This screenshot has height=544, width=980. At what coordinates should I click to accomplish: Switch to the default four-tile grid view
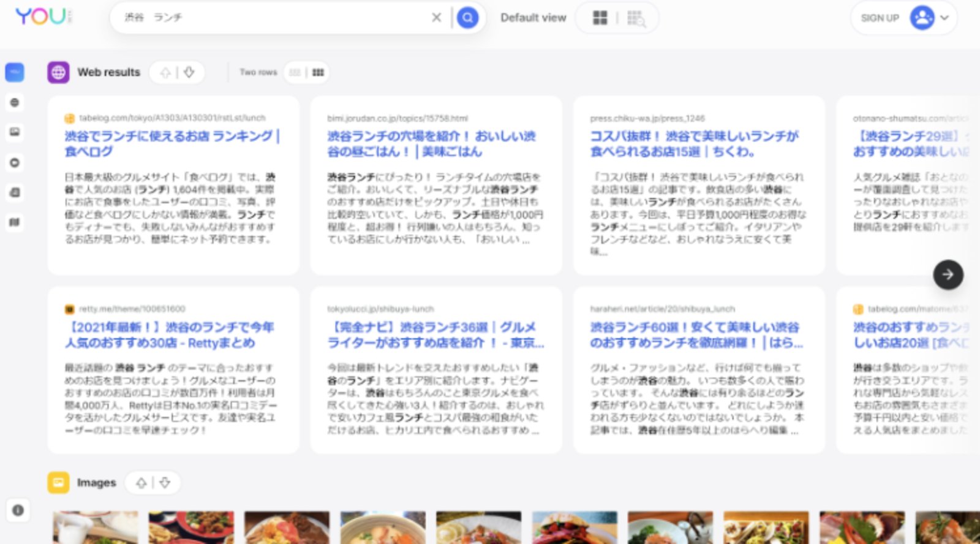pos(600,18)
